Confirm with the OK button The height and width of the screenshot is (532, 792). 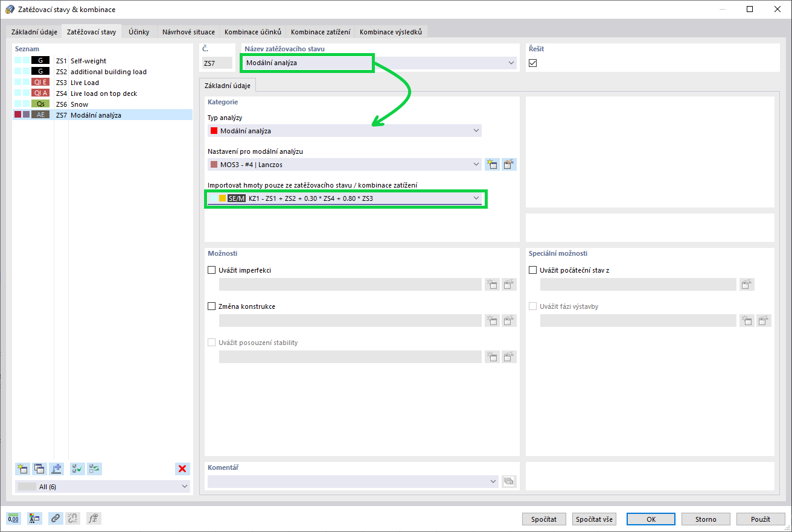(x=651, y=519)
